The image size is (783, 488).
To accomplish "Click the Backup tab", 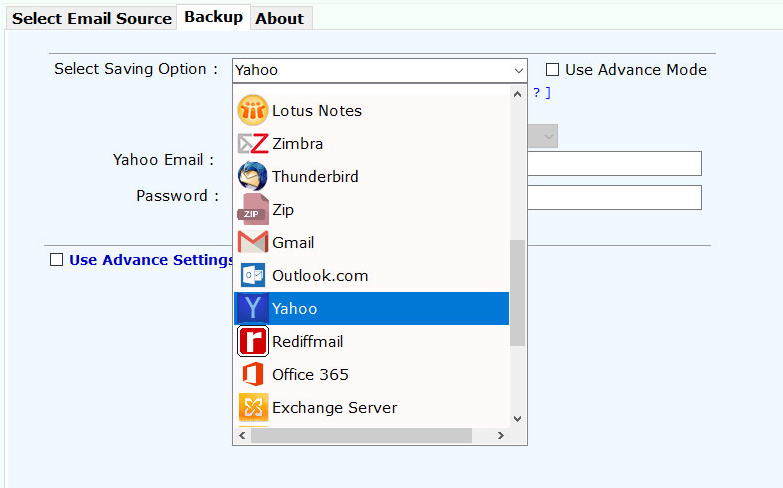I will (213, 17).
